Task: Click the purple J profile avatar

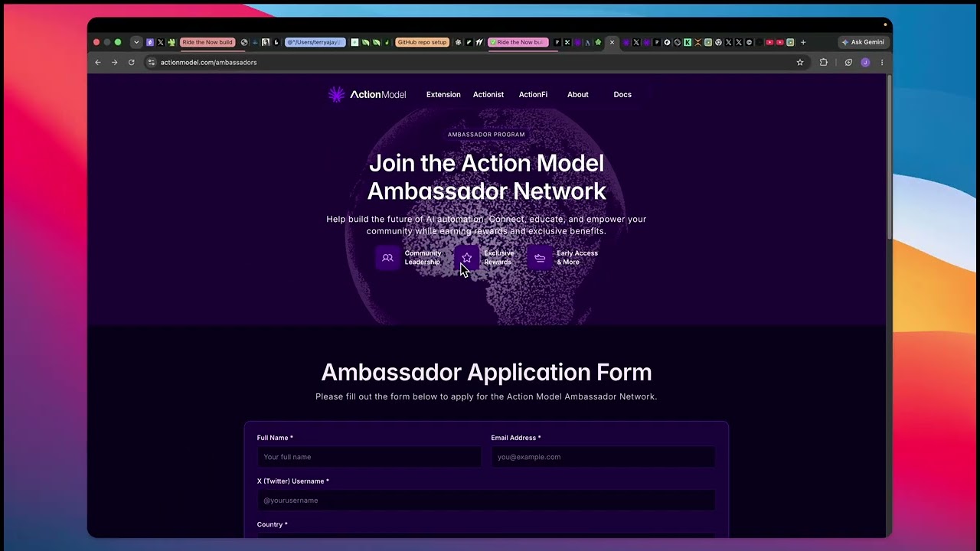Action: click(865, 62)
